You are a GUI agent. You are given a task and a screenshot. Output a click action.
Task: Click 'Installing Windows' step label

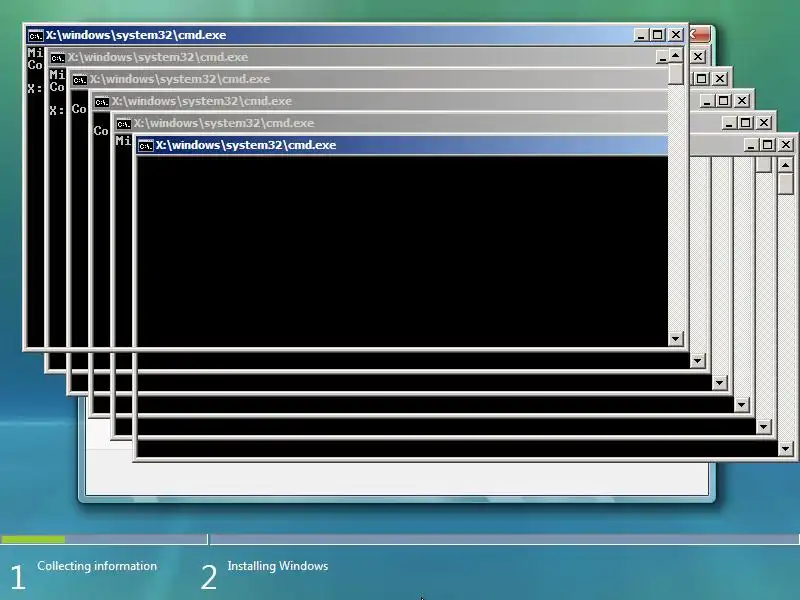[278, 566]
